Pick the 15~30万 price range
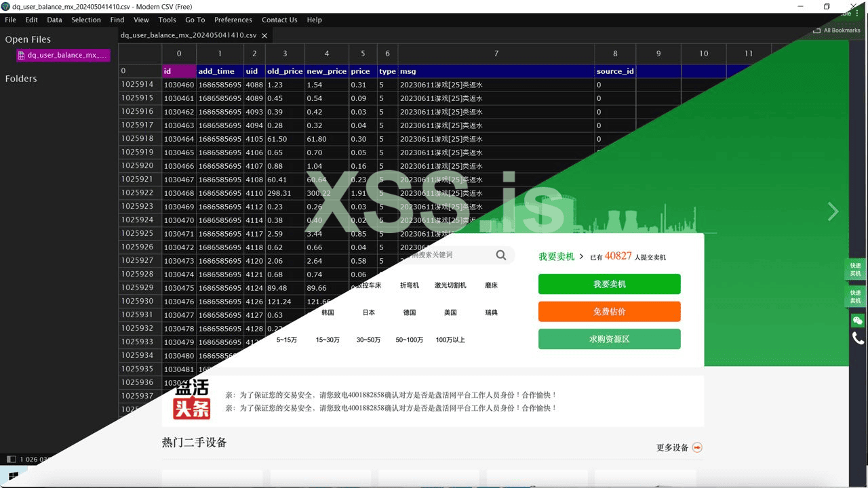 [328, 340]
